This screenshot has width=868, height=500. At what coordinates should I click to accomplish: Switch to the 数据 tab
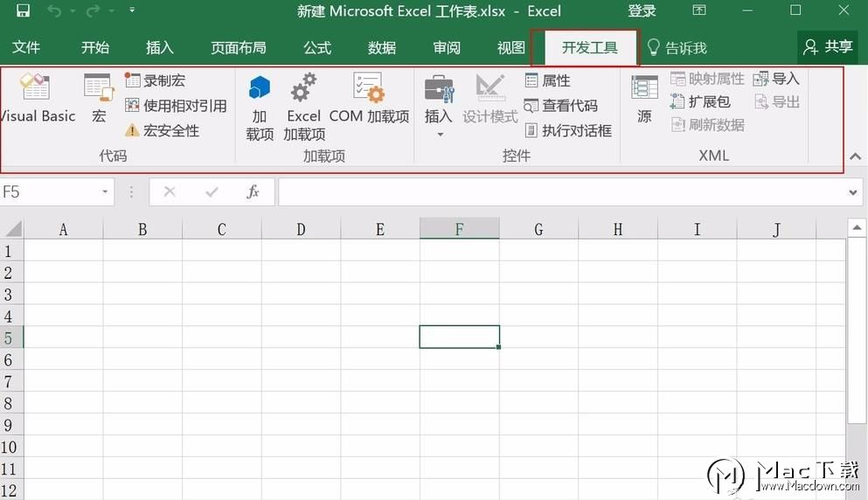(382, 47)
